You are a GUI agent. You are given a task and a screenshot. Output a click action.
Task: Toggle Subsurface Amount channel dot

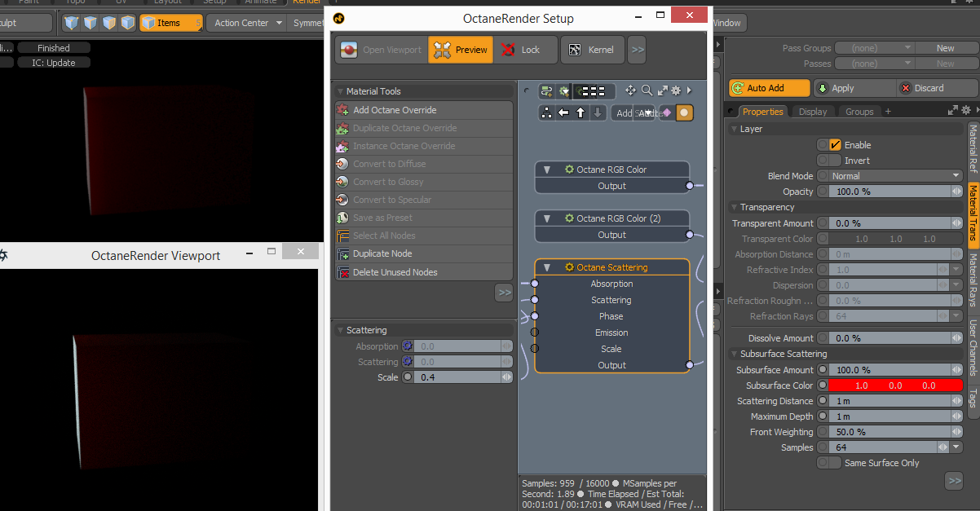pos(823,370)
